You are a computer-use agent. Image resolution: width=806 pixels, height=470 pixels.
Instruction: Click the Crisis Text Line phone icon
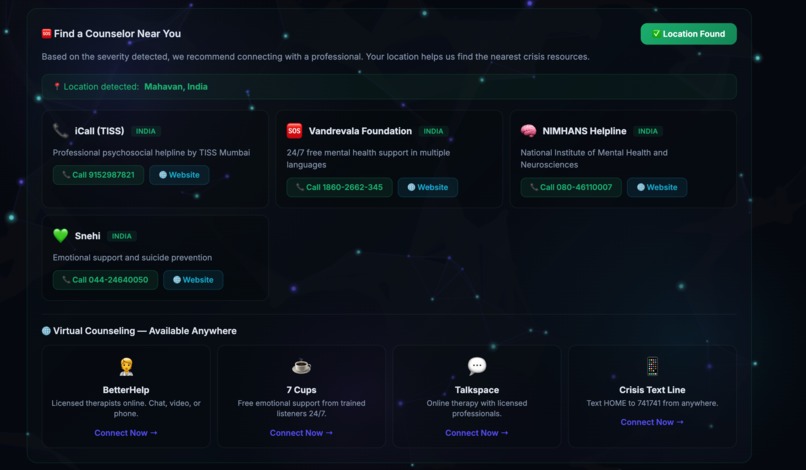click(x=652, y=366)
